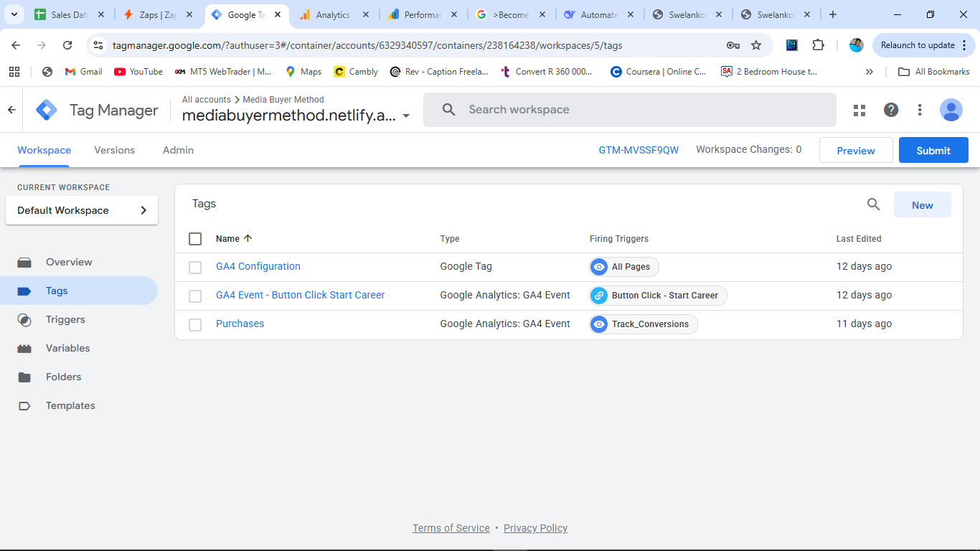Check the box for GA4 Configuration
The image size is (980, 551).
(195, 267)
